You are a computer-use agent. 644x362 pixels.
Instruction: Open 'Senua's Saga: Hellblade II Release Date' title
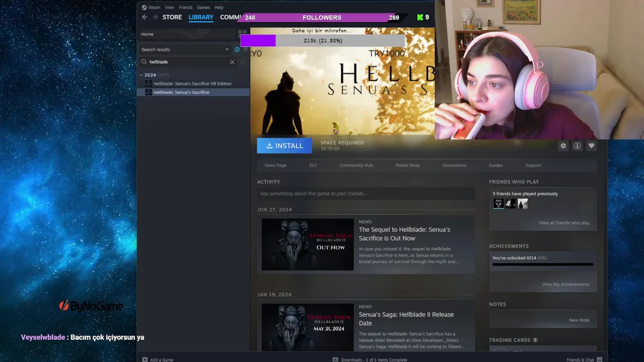pyautogui.click(x=406, y=319)
